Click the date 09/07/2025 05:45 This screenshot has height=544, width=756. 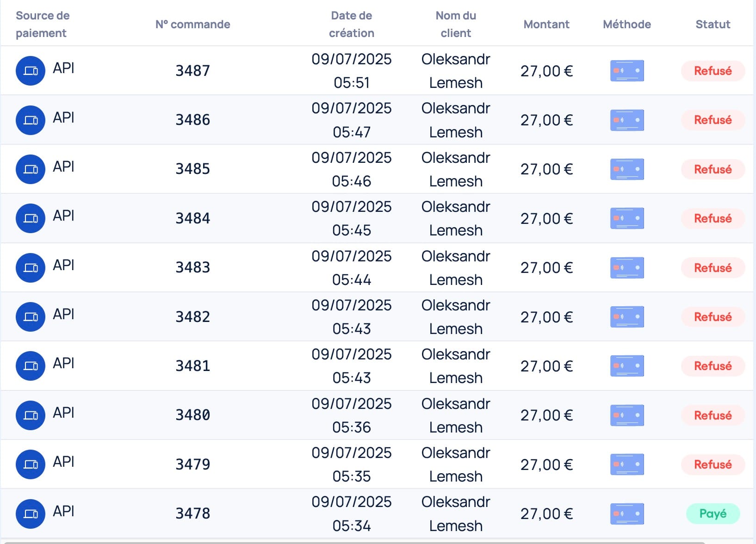[352, 218]
